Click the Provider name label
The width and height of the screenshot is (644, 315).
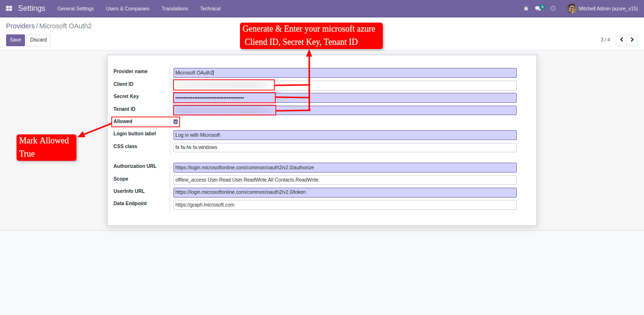pyautogui.click(x=131, y=72)
